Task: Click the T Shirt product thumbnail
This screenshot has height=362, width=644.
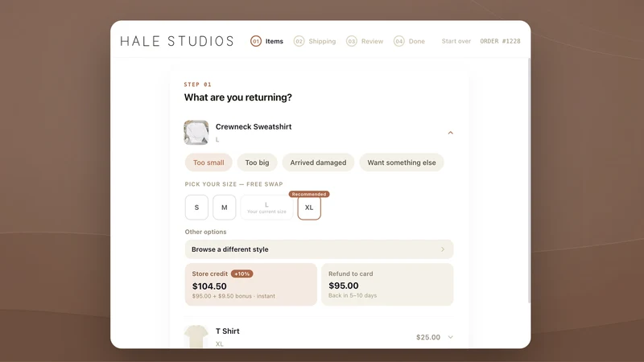Action: coord(196,336)
